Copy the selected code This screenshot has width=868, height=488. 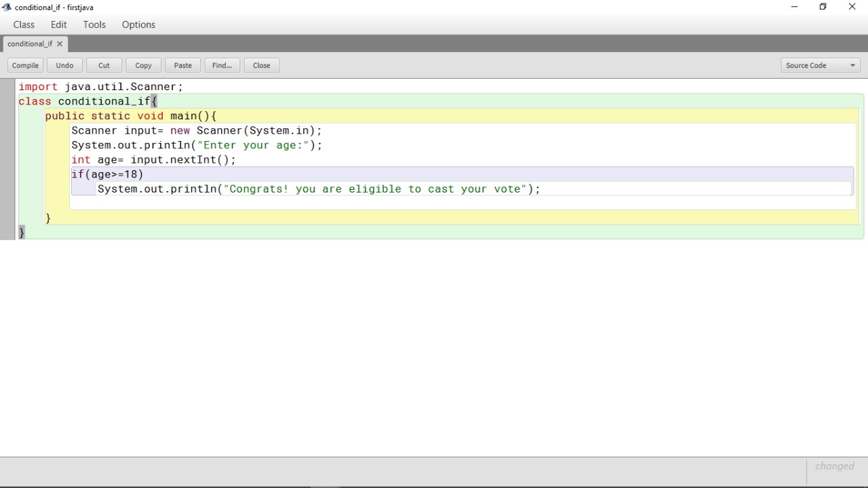point(142,65)
